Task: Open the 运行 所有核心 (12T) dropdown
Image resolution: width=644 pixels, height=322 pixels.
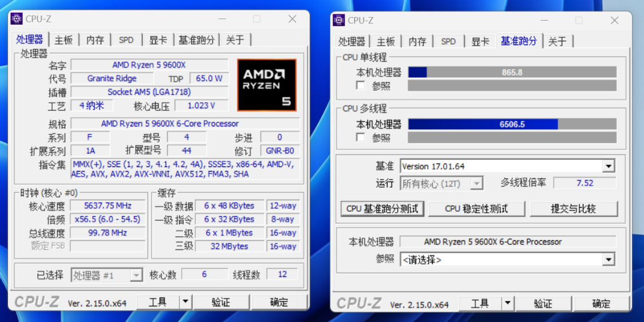Action: point(476,184)
